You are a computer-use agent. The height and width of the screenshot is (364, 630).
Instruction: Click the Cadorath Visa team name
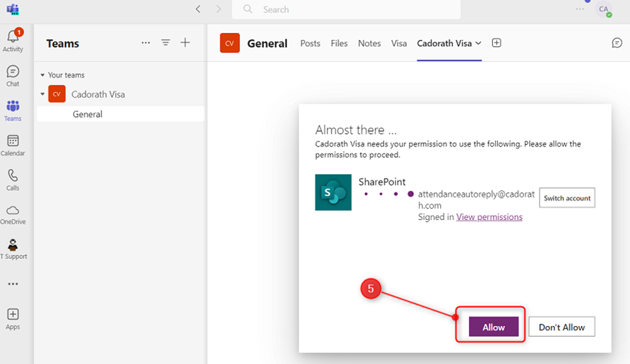tap(98, 94)
